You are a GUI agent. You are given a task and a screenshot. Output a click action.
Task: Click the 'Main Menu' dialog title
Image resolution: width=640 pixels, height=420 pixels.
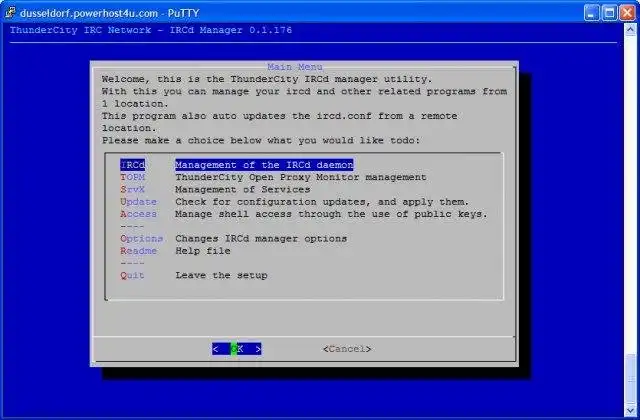[295, 67]
